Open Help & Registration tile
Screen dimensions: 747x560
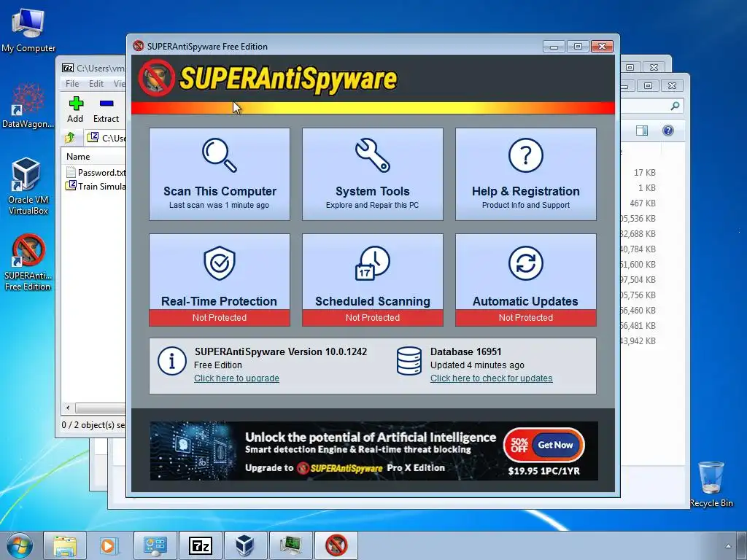tap(525, 174)
